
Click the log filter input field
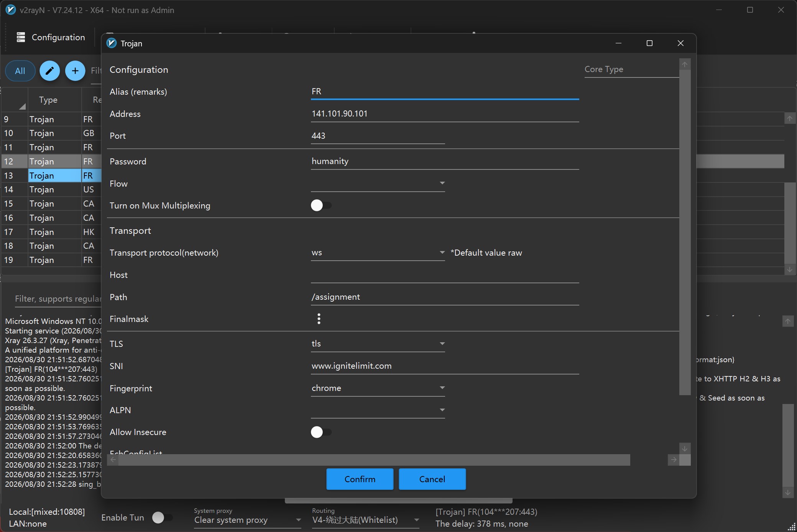tap(58, 299)
